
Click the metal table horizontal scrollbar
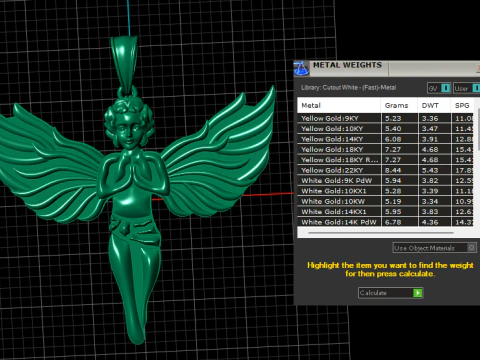pyautogui.click(x=381, y=233)
